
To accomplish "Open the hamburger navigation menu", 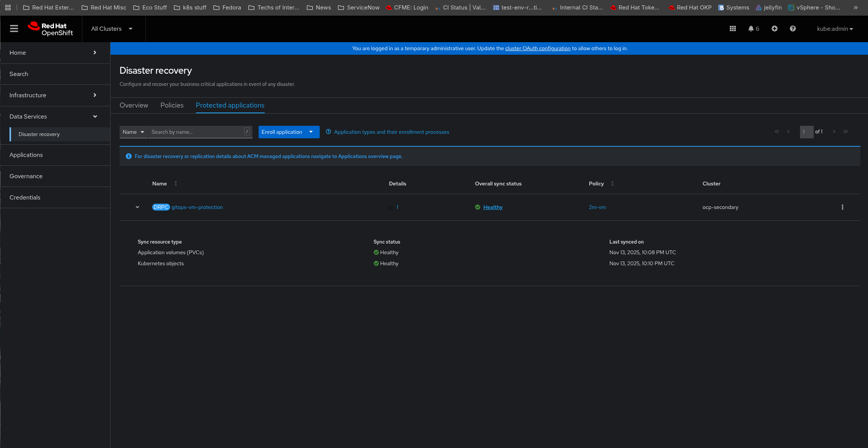I will (14, 28).
